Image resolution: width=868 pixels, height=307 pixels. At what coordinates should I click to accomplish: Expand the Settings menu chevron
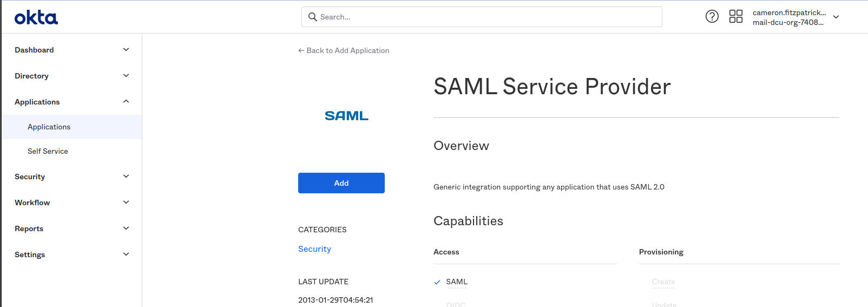(126, 254)
